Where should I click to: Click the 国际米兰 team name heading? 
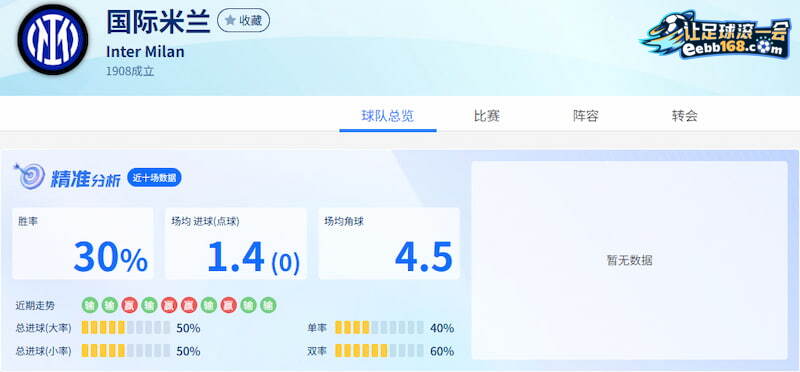[158, 22]
